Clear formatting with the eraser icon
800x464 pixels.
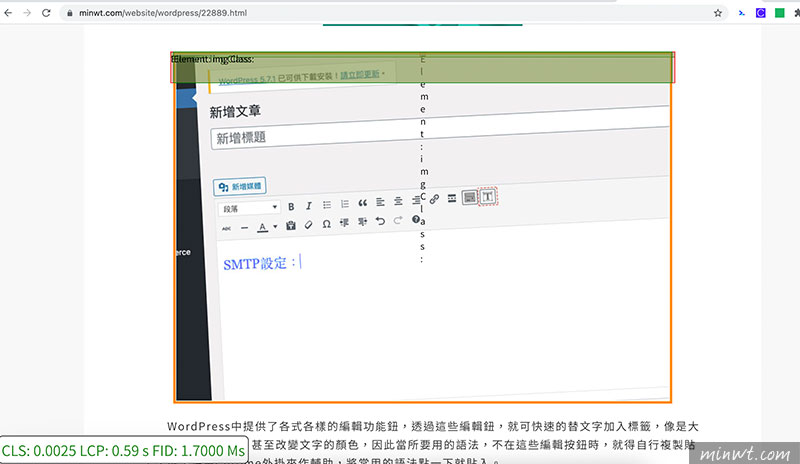click(x=308, y=225)
